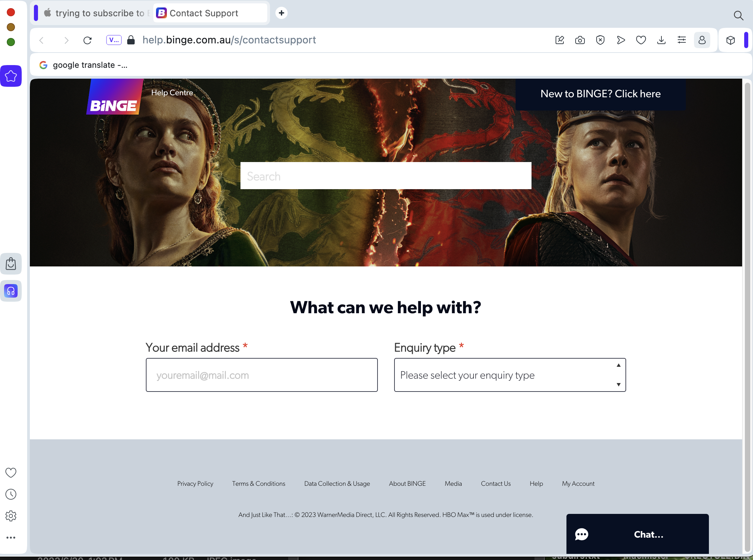Open the ad blocker shield icon
The width and height of the screenshot is (753, 560).
(x=600, y=40)
